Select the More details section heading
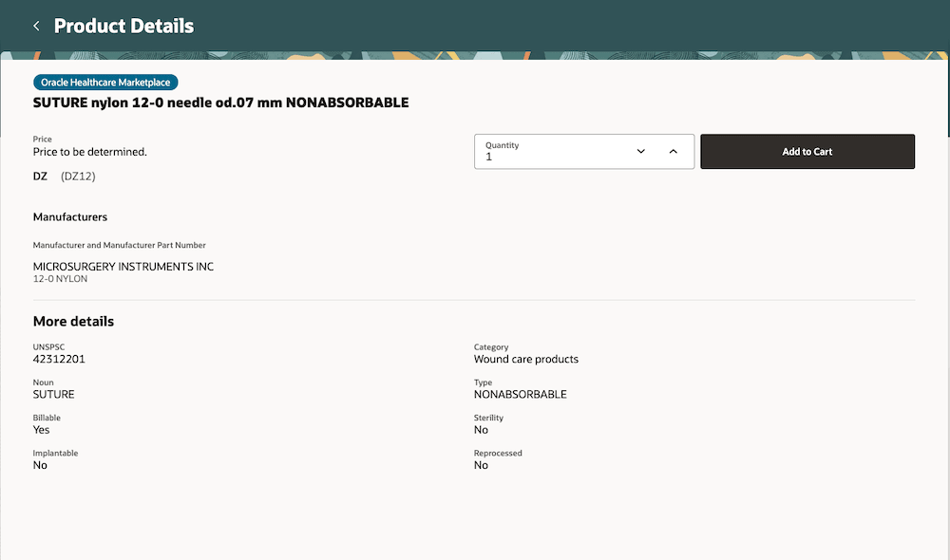The height and width of the screenshot is (560, 950). [73, 321]
